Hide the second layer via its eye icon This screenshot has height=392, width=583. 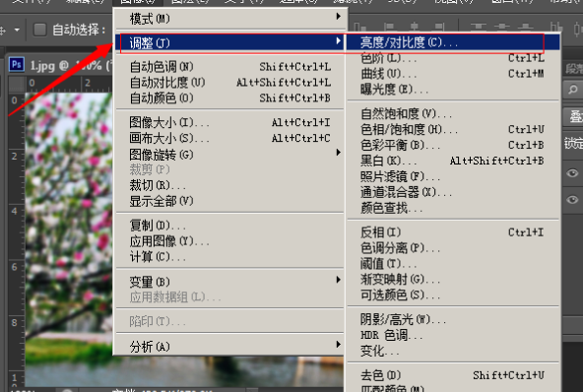pyautogui.click(x=572, y=200)
